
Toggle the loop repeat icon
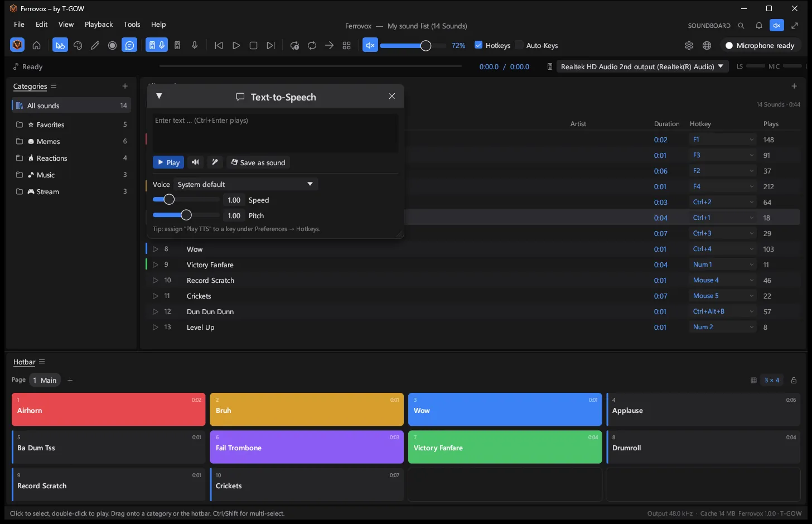click(312, 46)
